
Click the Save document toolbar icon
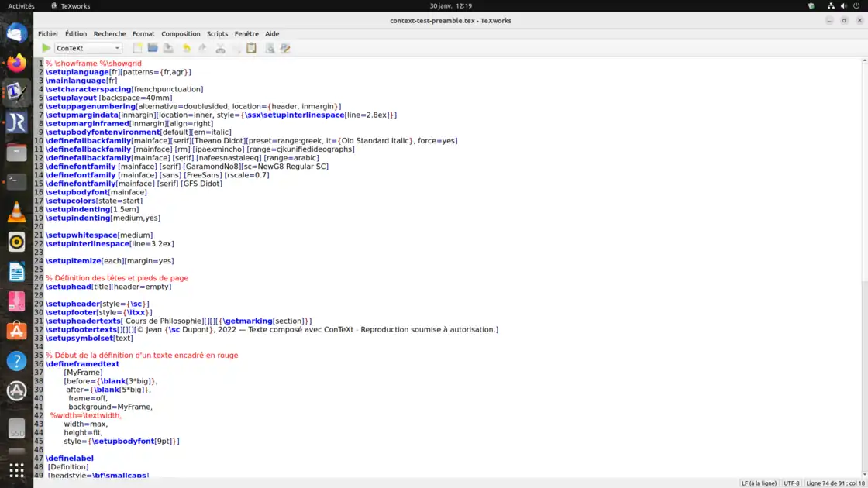[168, 48]
